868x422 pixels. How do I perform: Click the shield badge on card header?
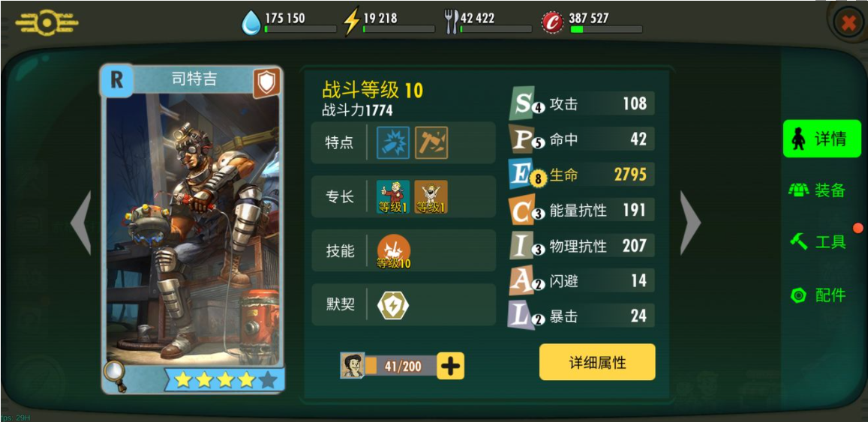click(267, 83)
